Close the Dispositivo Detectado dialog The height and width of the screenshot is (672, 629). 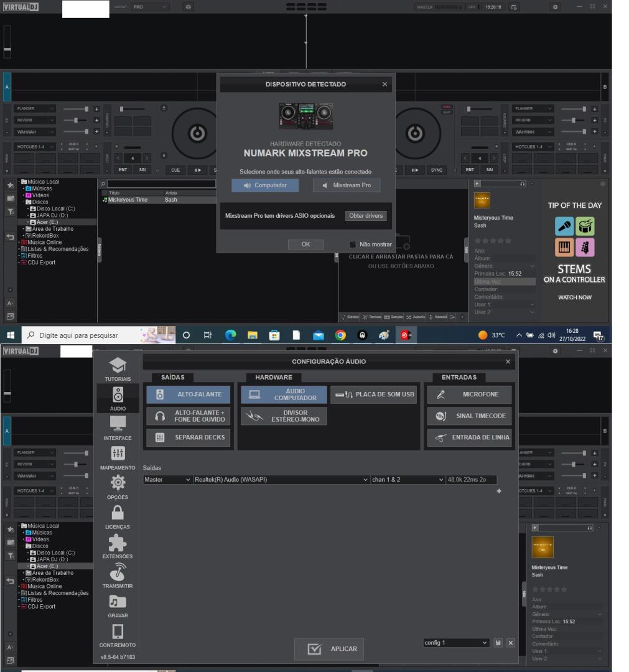coord(384,84)
